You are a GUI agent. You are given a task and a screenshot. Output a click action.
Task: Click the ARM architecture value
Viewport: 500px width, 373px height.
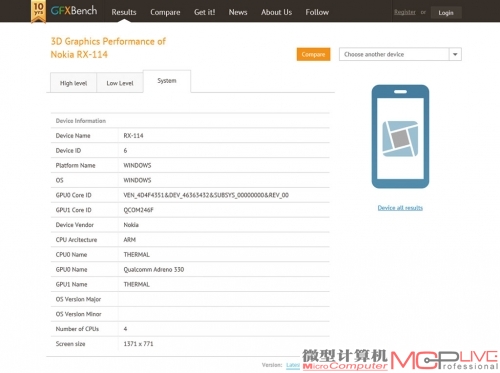tap(130, 240)
